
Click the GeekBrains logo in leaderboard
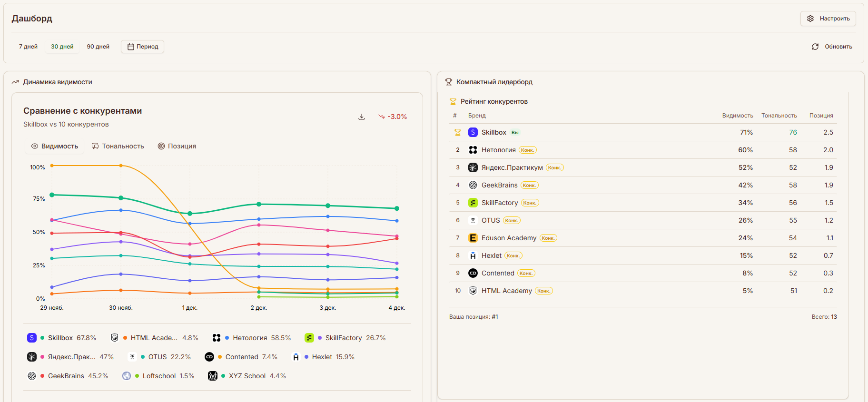[x=473, y=185]
